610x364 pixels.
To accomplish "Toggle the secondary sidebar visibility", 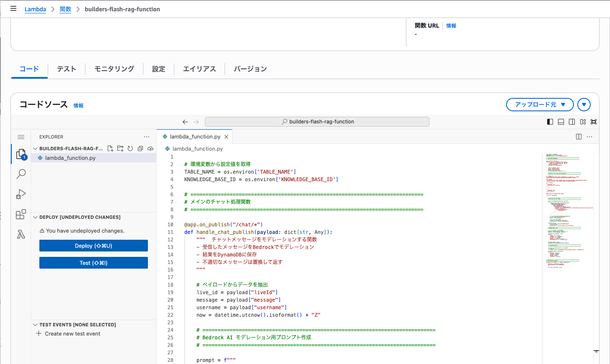I will pyautogui.click(x=572, y=121).
